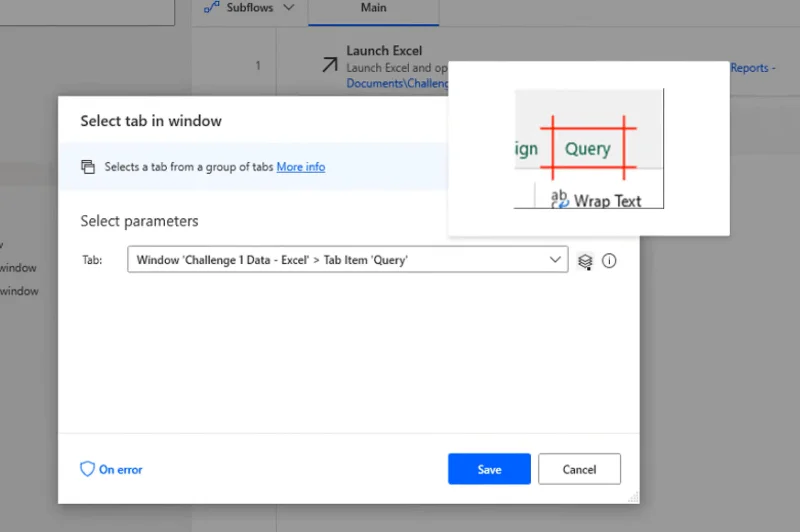Viewport: 800px width, 532px height.
Task: Save the Select tab in window action
Action: tap(489, 469)
